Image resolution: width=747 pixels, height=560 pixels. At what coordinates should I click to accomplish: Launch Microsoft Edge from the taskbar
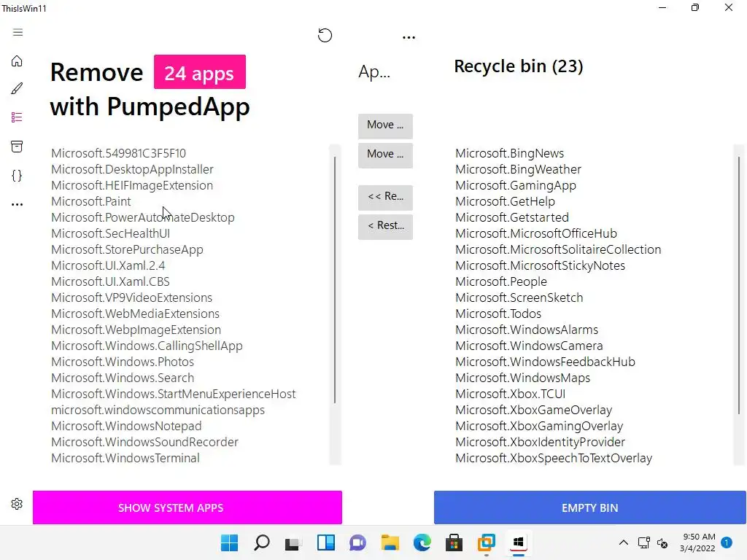422,542
